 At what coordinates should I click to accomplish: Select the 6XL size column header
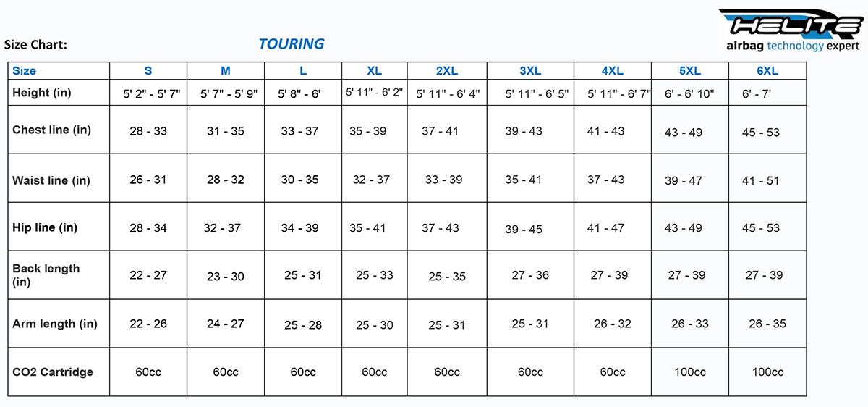pyautogui.click(x=767, y=71)
